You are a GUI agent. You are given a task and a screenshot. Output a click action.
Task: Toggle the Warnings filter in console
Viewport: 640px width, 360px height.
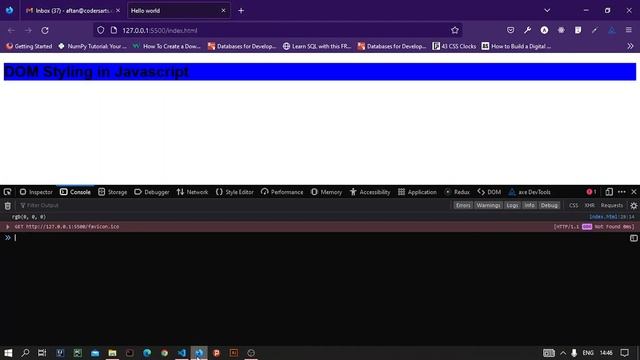click(x=488, y=205)
